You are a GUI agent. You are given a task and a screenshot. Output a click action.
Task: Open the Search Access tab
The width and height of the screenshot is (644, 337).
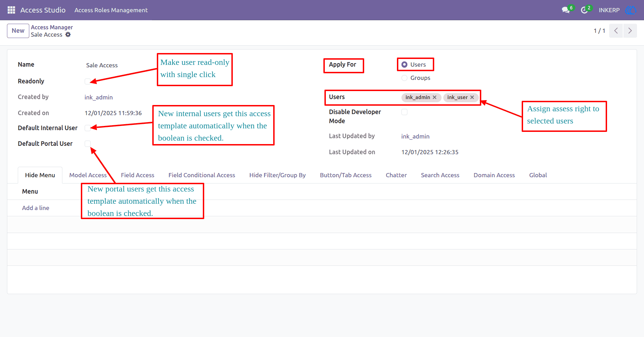point(440,175)
